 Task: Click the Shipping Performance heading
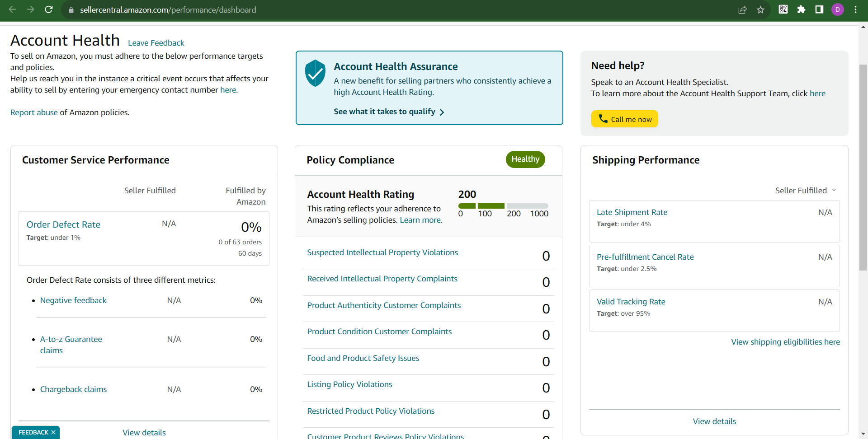[x=646, y=160]
